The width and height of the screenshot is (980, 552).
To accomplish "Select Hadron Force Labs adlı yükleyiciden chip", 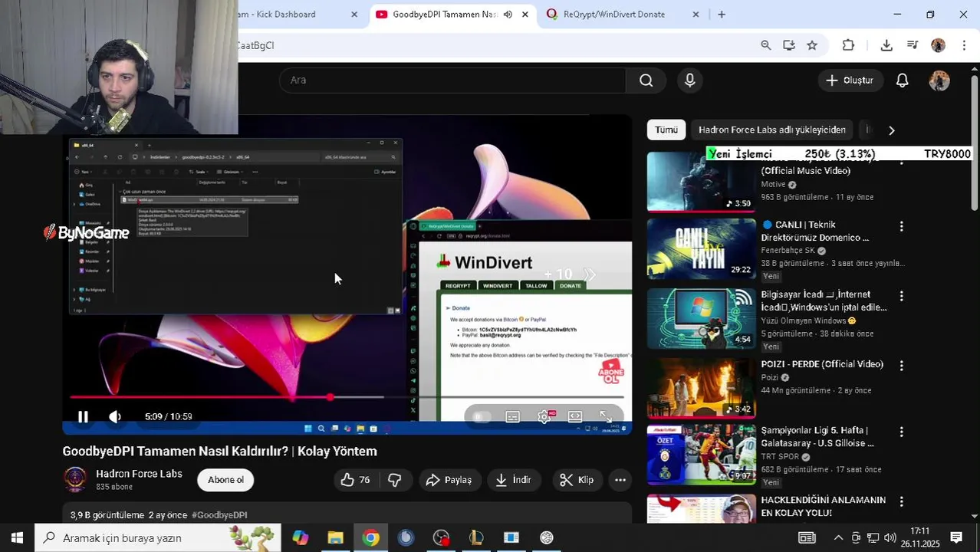I will tap(771, 130).
